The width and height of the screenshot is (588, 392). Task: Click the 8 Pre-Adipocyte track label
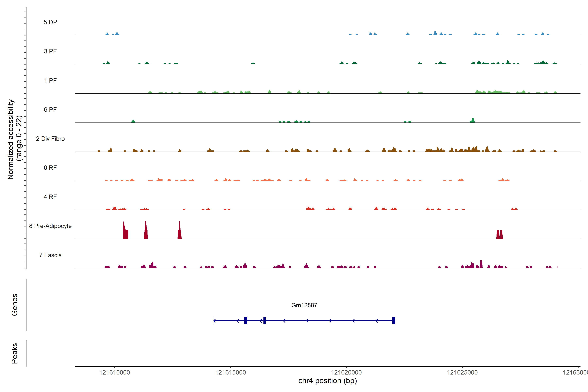point(50,226)
